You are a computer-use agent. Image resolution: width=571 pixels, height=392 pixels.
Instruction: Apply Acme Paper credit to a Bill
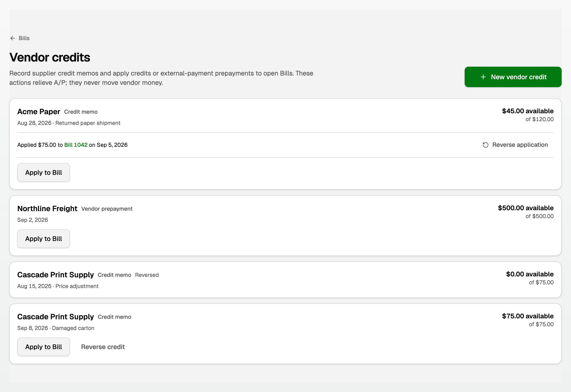click(x=44, y=172)
